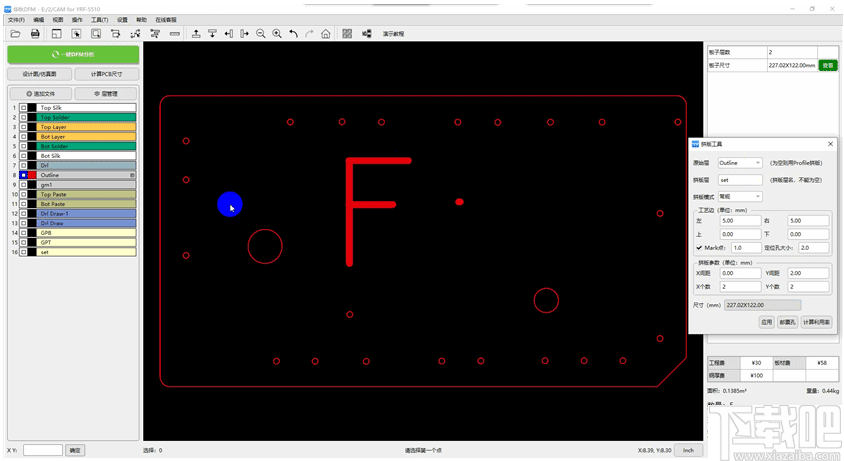844x461 pixels.
Task: Open the 视图 menu
Action: tap(58, 20)
